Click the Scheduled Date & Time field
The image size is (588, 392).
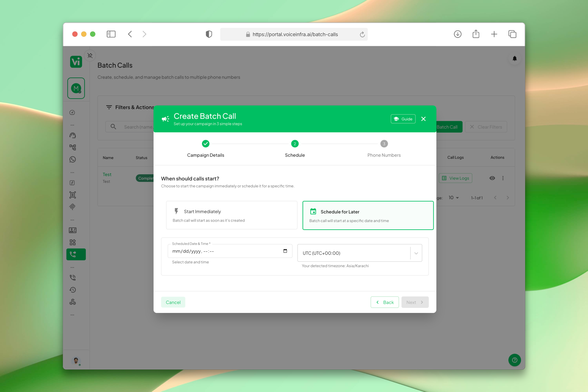[x=230, y=251]
